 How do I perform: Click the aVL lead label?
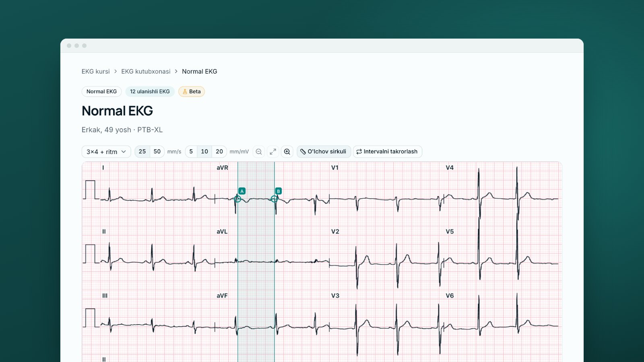point(222,232)
